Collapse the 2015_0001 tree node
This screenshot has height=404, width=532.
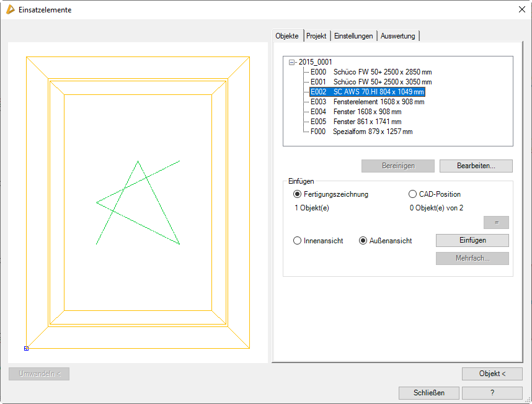click(x=292, y=62)
